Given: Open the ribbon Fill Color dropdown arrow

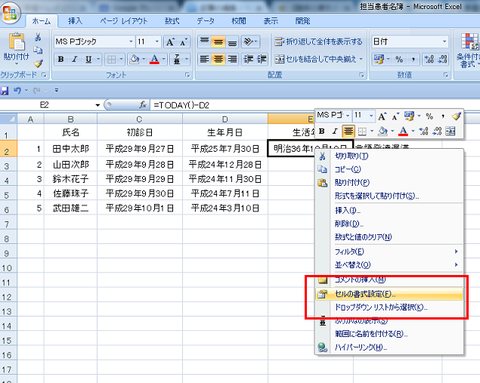Looking at the screenshot, I should tap(144, 59).
